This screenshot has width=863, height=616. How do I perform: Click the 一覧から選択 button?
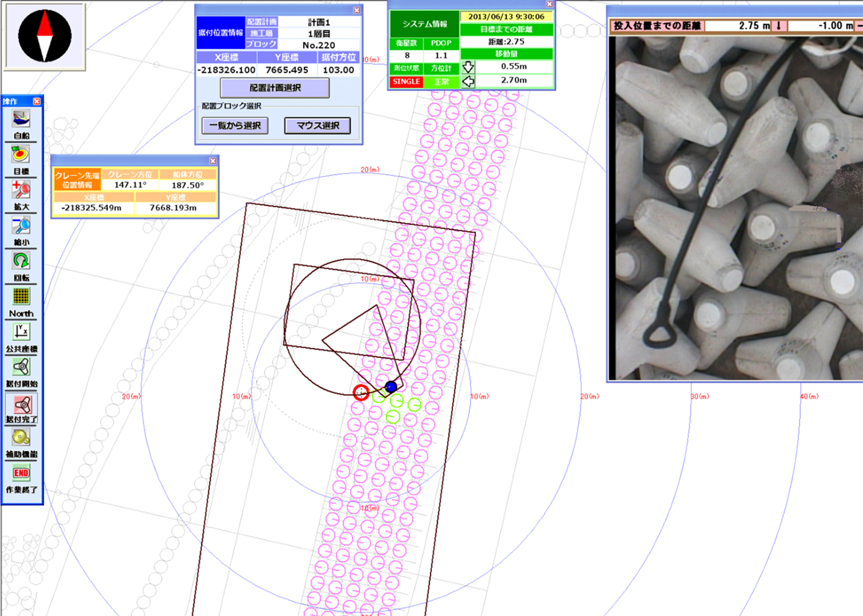(235, 126)
